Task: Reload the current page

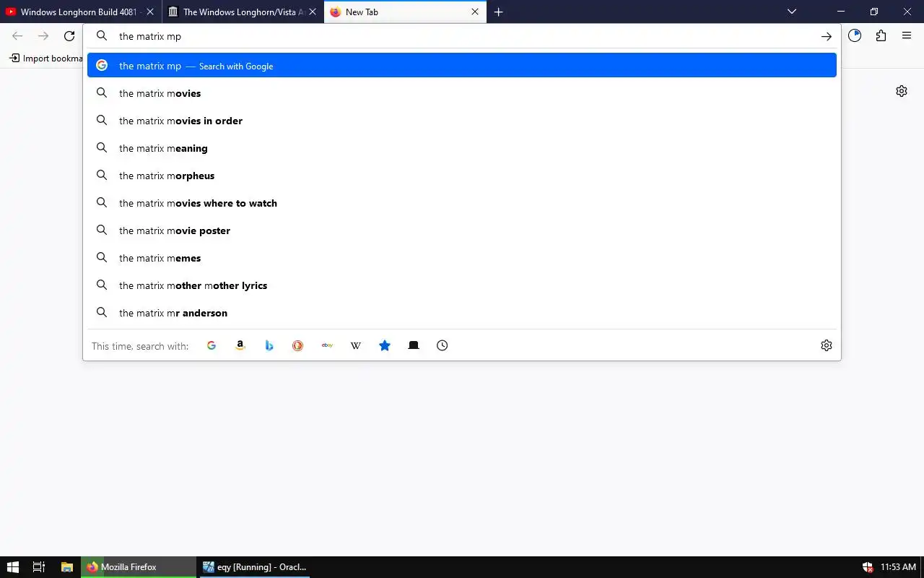Action: pyautogui.click(x=69, y=36)
